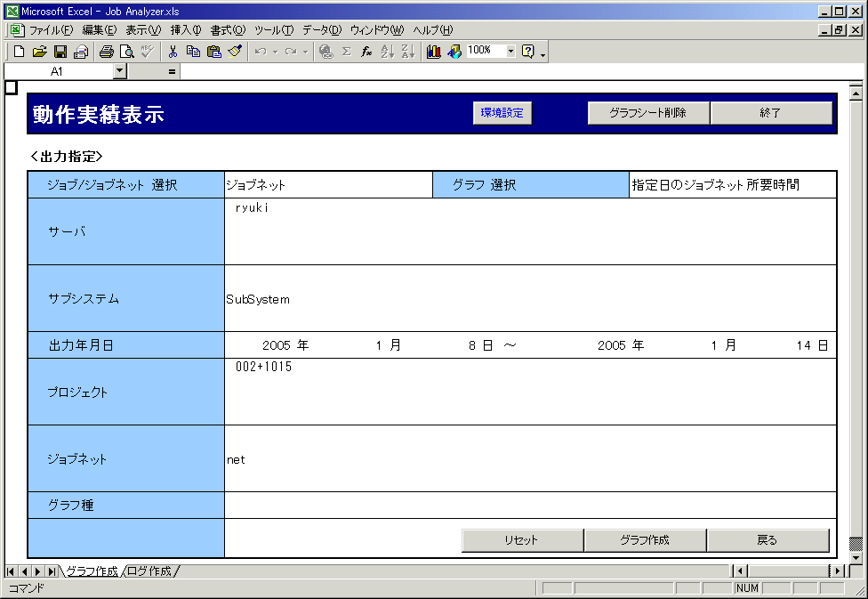Click the last-sheet navigation arrow
Viewport: 868px width, 599px height.
point(51,571)
